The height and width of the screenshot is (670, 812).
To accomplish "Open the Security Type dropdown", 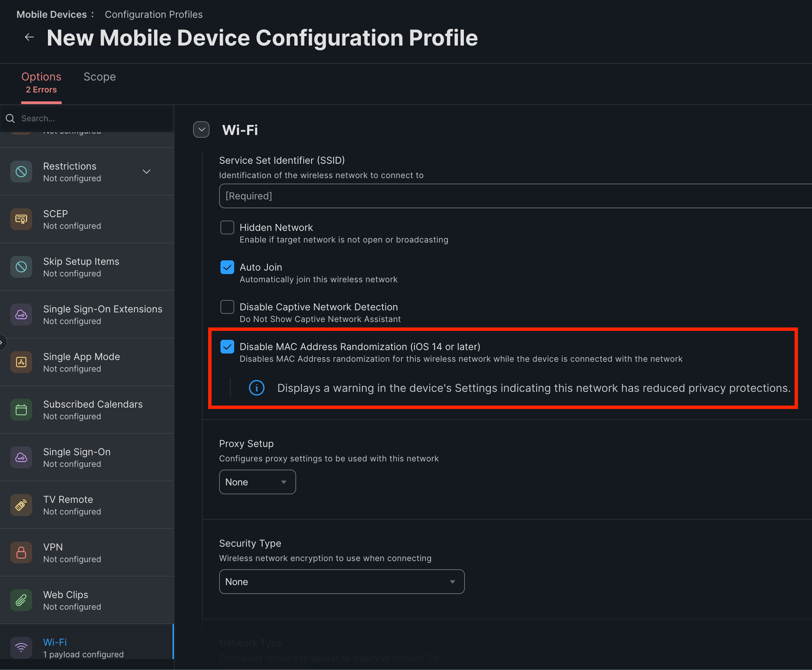I will tap(341, 582).
